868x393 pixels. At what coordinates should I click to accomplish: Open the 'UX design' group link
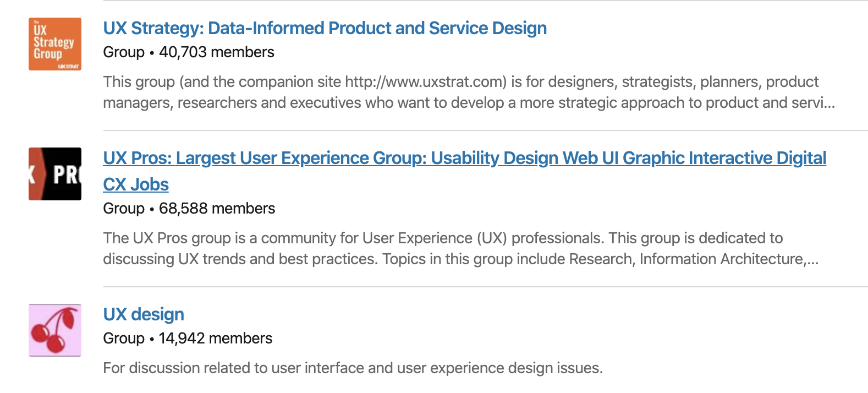144,314
